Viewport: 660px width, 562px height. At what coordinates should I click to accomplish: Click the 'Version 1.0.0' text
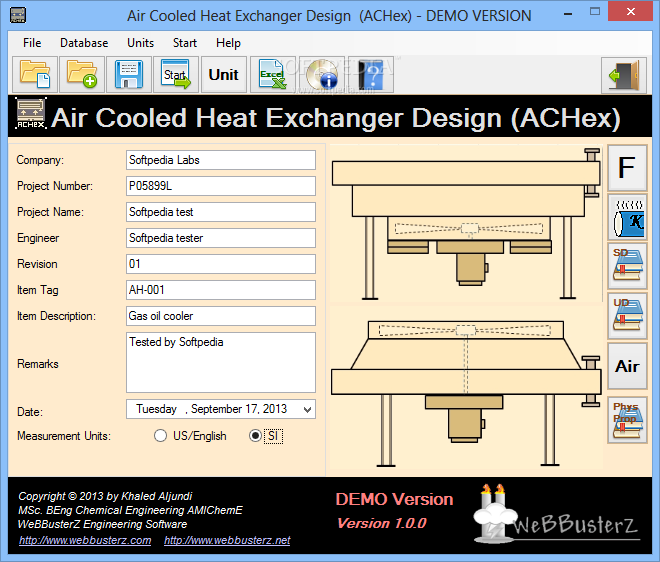click(382, 523)
